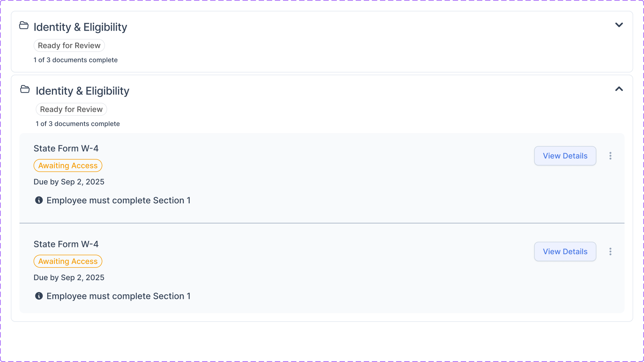This screenshot has height=362, width=644.
Task: Click the expanded card's documents complete count text
Action: [78, 124]
